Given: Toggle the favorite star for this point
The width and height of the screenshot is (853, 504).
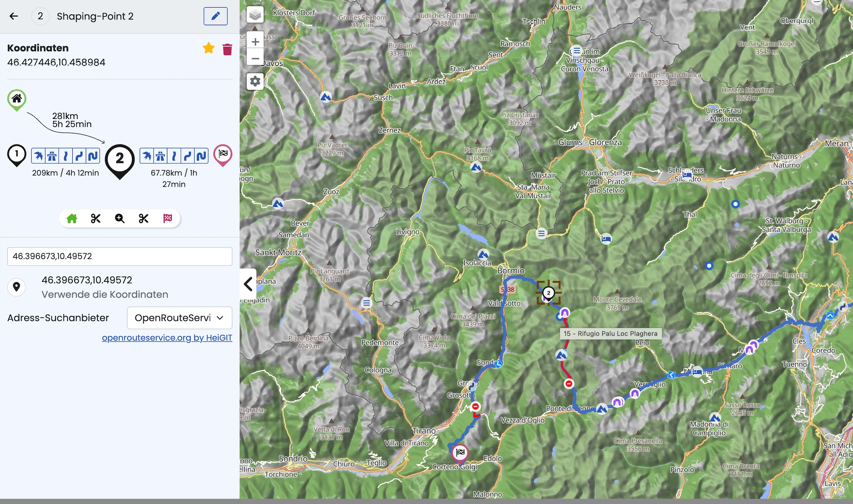Looking at the screenshot, I should pos(208,49).
